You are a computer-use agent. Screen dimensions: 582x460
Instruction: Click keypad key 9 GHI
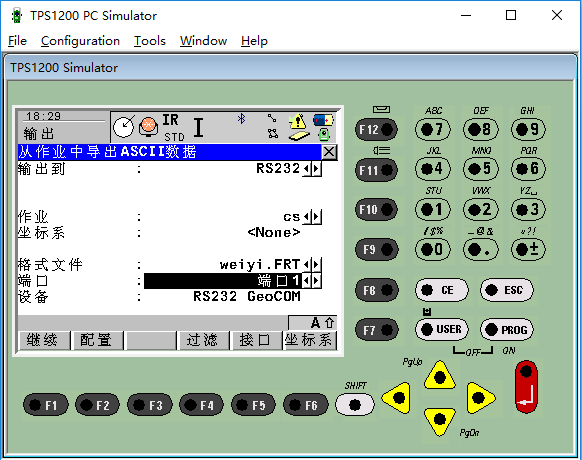[529, 130]
